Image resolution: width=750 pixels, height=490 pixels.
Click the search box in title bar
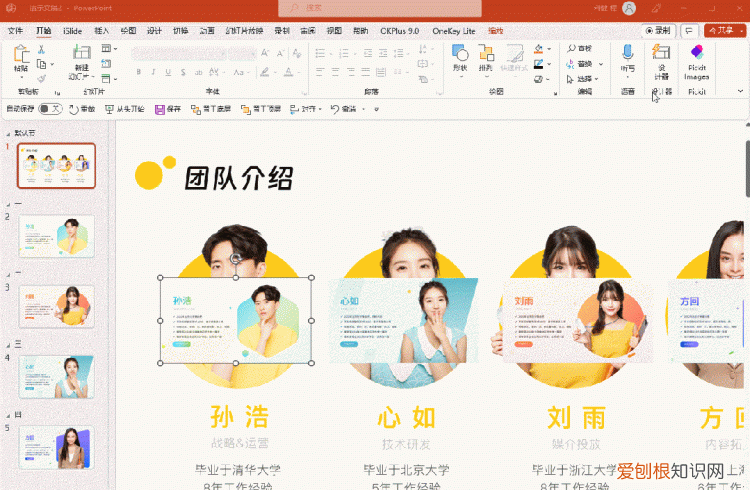[x=380, y=8]
